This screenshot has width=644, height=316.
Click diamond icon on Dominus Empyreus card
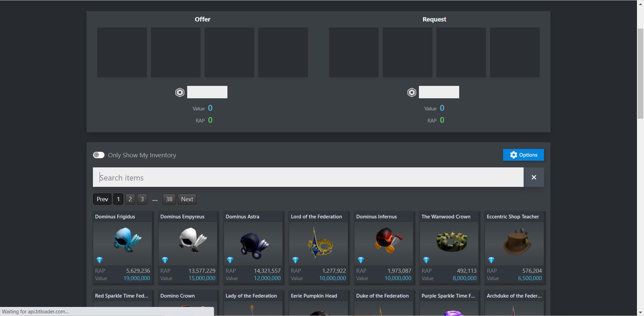coord(165,260)
